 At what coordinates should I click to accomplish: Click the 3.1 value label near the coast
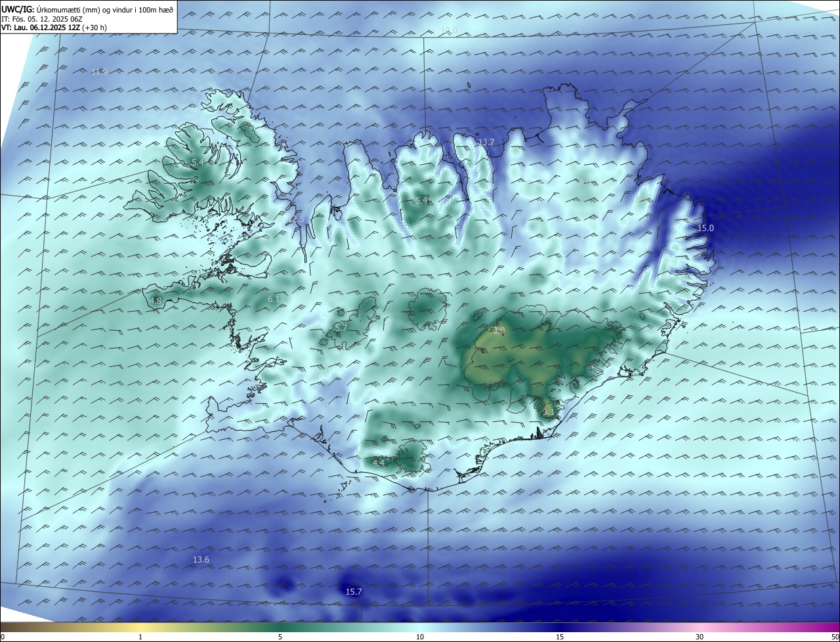[x=549, y=412]
